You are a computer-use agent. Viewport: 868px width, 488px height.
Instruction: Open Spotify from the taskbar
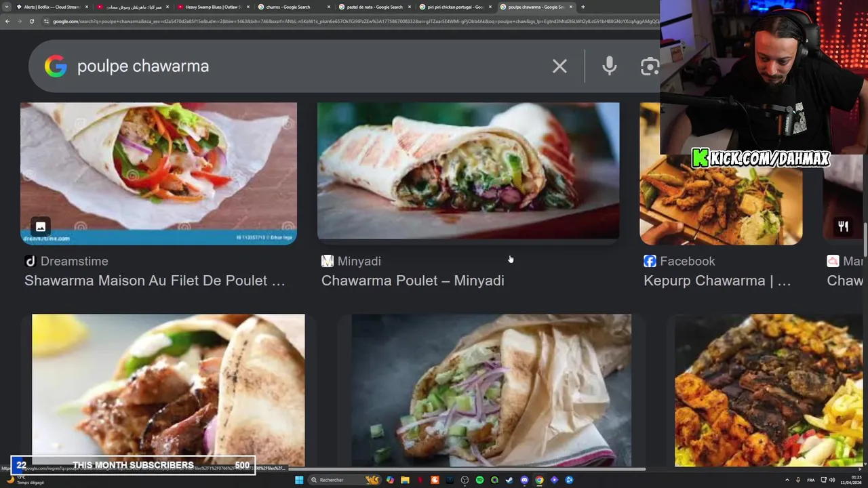[x=479, y=480]
